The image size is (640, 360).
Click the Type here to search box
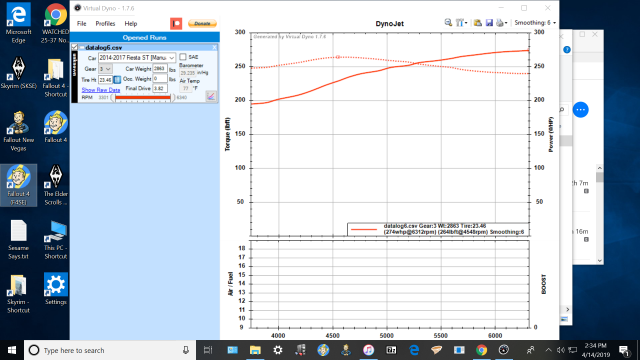110,350
